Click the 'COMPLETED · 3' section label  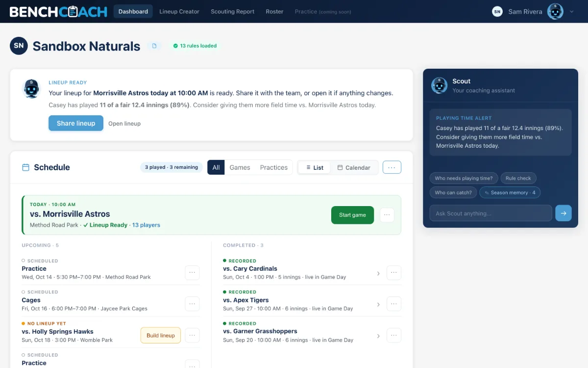click(243, 245)
